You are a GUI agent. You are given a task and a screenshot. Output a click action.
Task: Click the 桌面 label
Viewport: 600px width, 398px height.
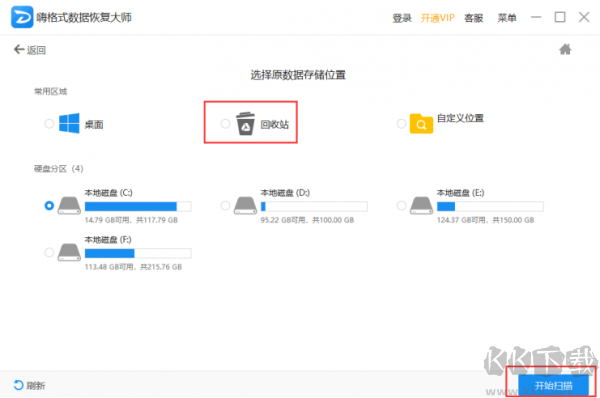[x=94, y=124]
